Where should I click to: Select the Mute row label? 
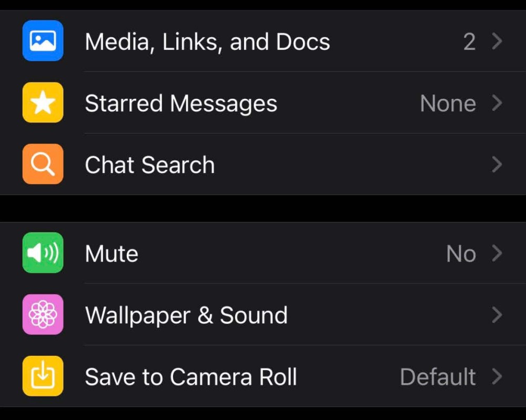coord(112,253)
